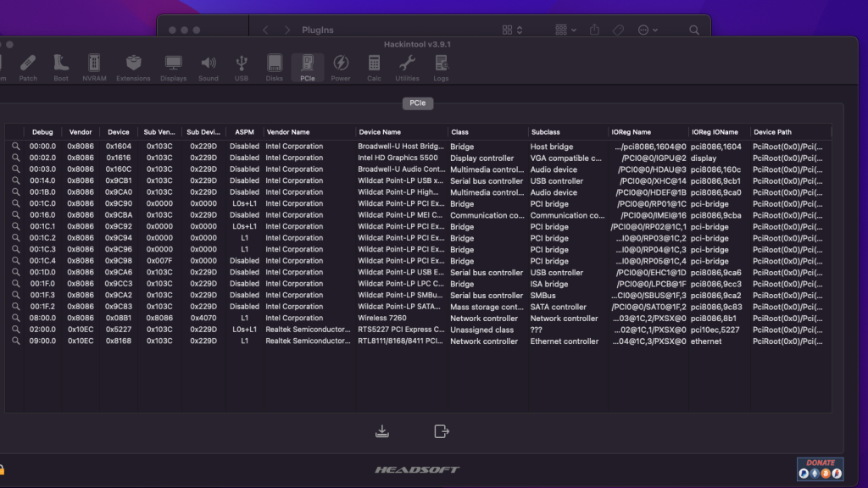Click the update PCI IDs download icon
This screenshot has width=868, height=488.
coord(382,431)
